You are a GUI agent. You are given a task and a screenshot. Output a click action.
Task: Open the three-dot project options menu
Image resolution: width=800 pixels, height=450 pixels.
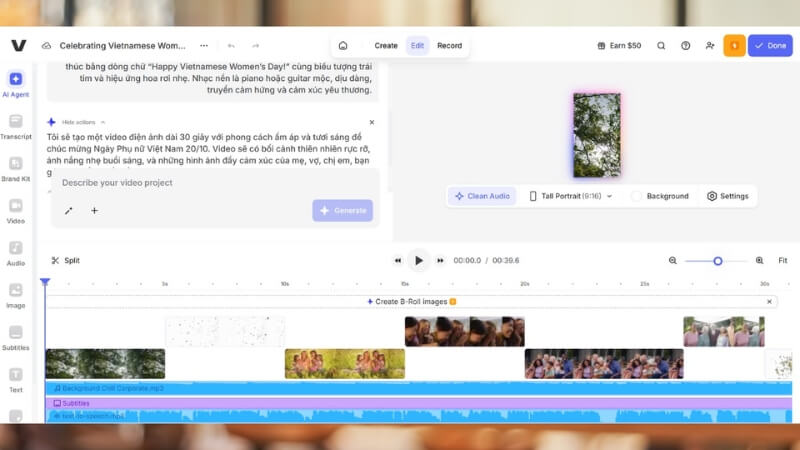(x=204, y=46)
